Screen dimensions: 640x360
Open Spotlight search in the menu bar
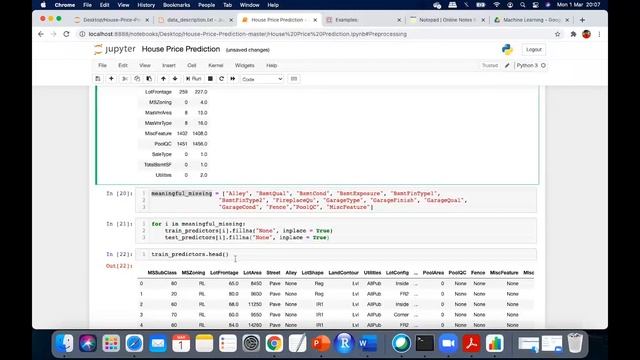522,5
